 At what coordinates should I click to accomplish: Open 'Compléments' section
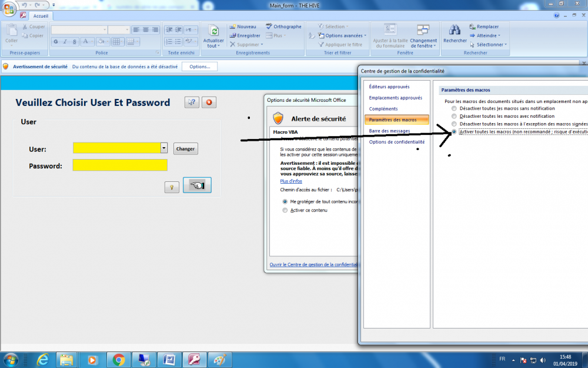point(383,109)
